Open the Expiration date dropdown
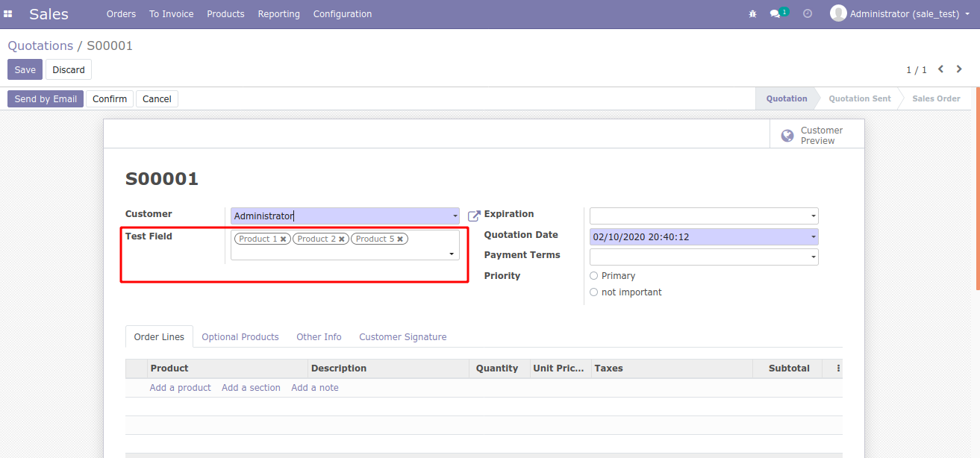980x458 pixels. [x=814, y=216]
